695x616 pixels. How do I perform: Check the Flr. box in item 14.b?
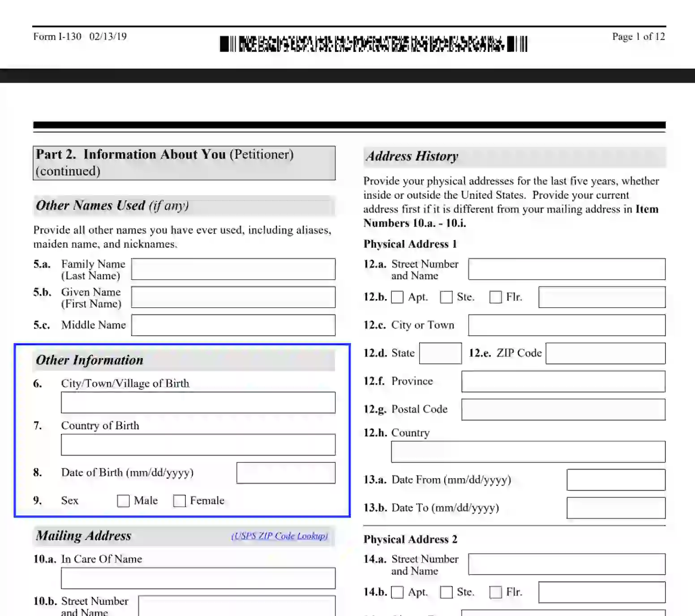click(496, 592)
